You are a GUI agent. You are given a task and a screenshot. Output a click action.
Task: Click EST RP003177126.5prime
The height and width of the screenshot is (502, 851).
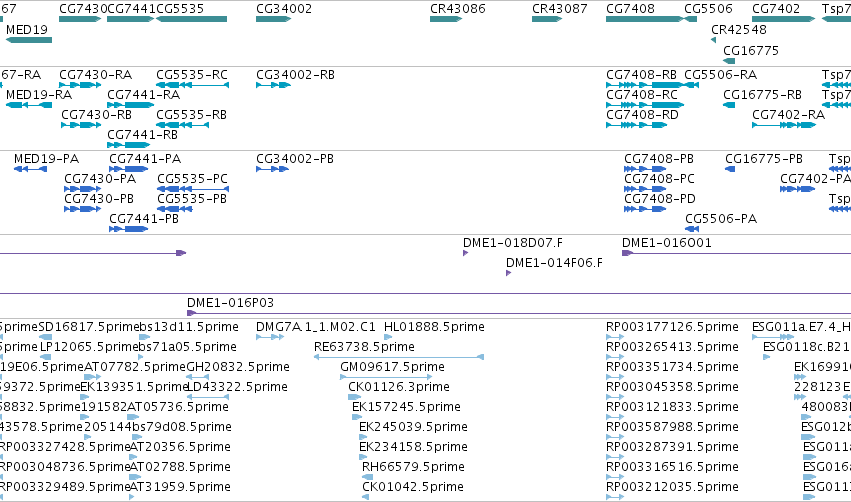click(x=615, y=337)
